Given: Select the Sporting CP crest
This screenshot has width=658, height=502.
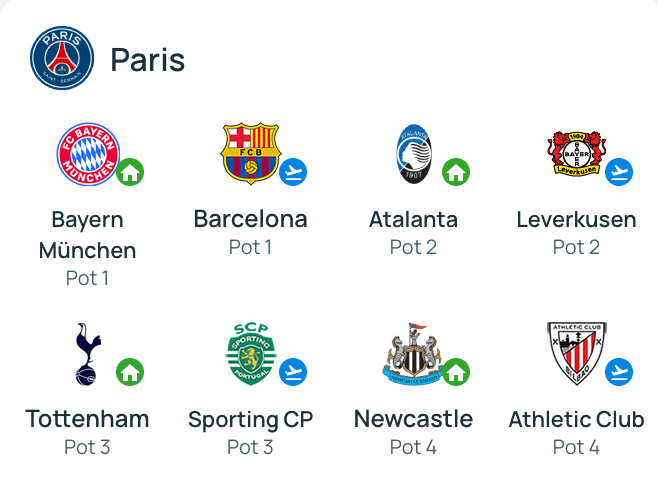Looking at the screenshot, I should (250, 353).
